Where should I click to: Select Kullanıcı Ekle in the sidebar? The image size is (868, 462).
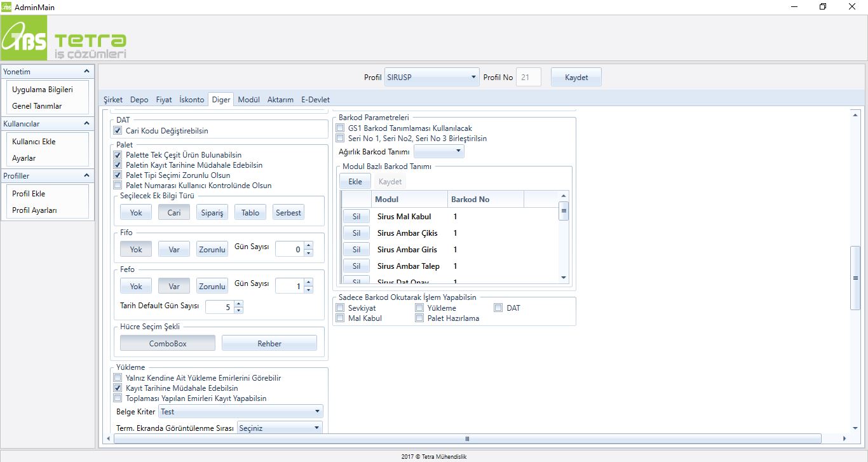pyautogui.click(x=34, y=142)
